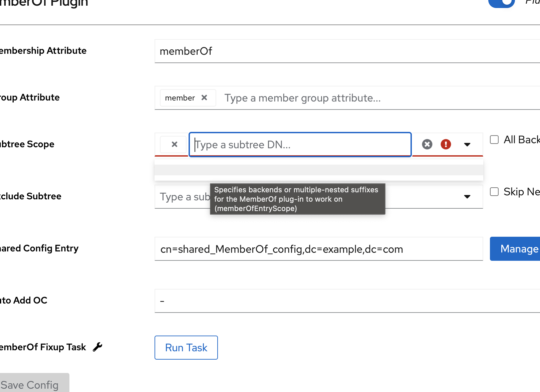This screenshot has height=392, width=540.
Task: Click the wrench icon beside MemberOf Fixup Task
Action: tap(97, 347)
